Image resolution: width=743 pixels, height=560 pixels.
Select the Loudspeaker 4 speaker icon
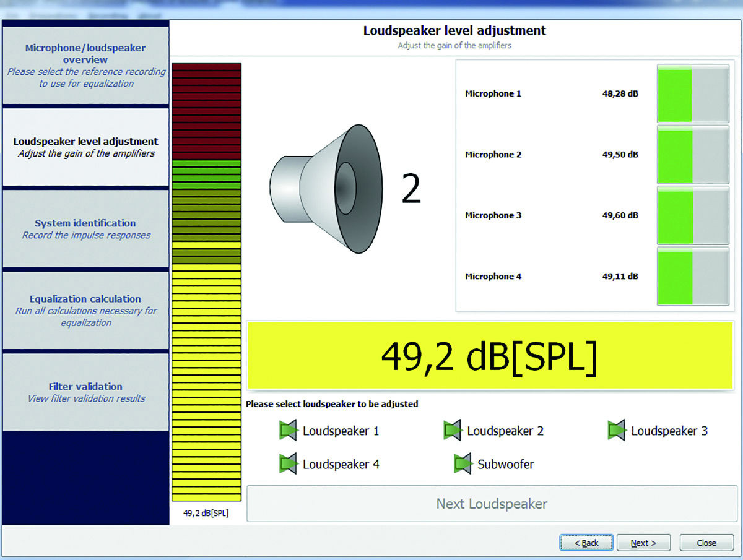(x=289, y=463)
